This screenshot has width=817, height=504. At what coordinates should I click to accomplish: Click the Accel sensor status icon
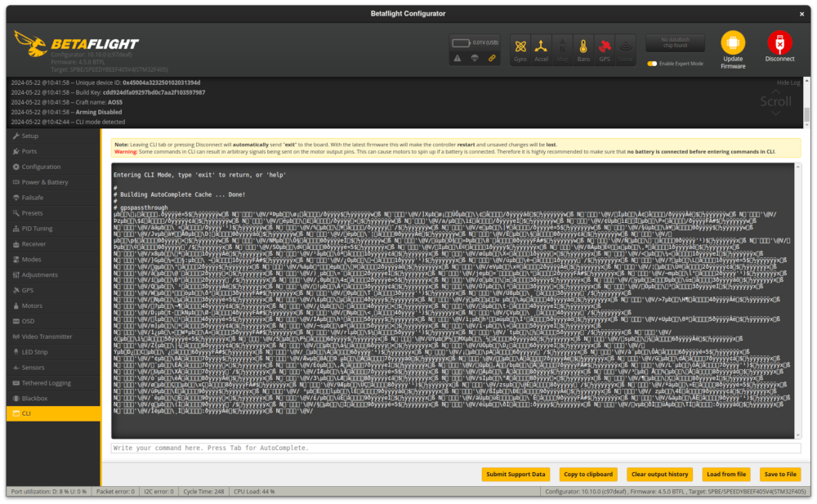pyautogui.click(x=541, y=50)
